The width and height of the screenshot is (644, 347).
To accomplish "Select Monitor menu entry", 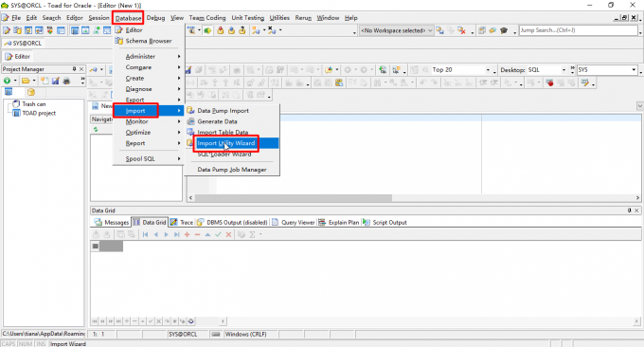I will (x=149, y=121).
